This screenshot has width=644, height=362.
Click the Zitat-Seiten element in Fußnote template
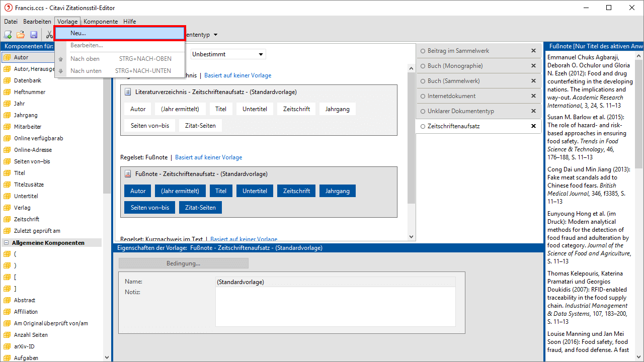[x=200, y=208]
